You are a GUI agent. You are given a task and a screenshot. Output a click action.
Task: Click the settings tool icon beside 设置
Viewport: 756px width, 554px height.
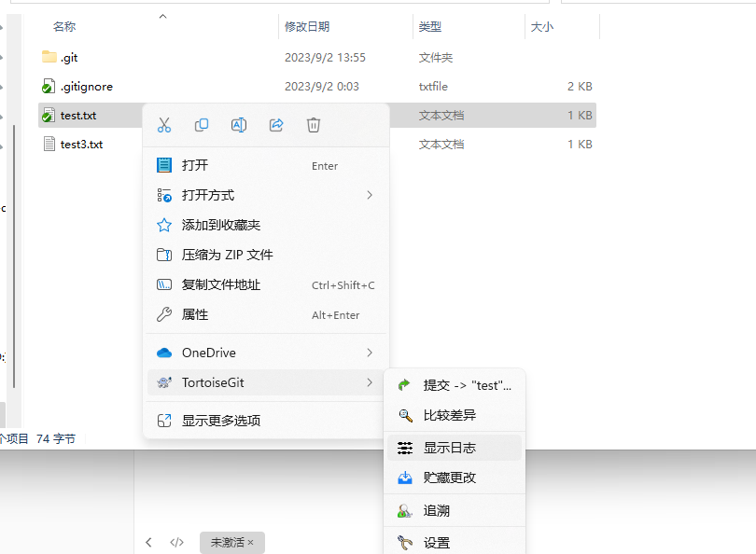tap(404, 543)
